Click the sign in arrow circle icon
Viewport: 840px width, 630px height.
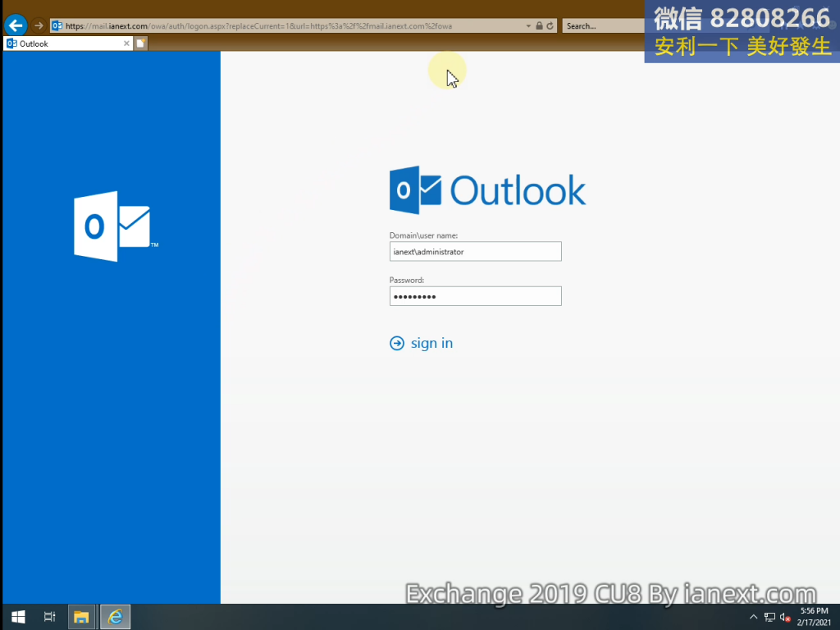[397, 344]
